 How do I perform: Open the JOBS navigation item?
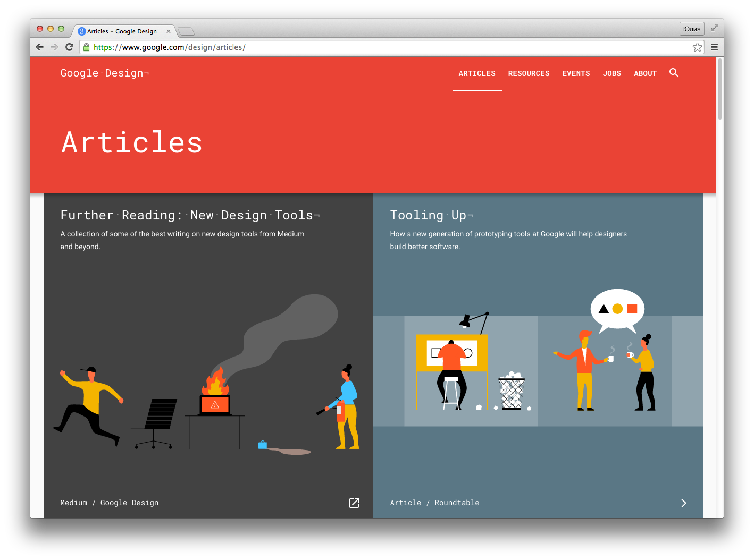coord(612,73)
